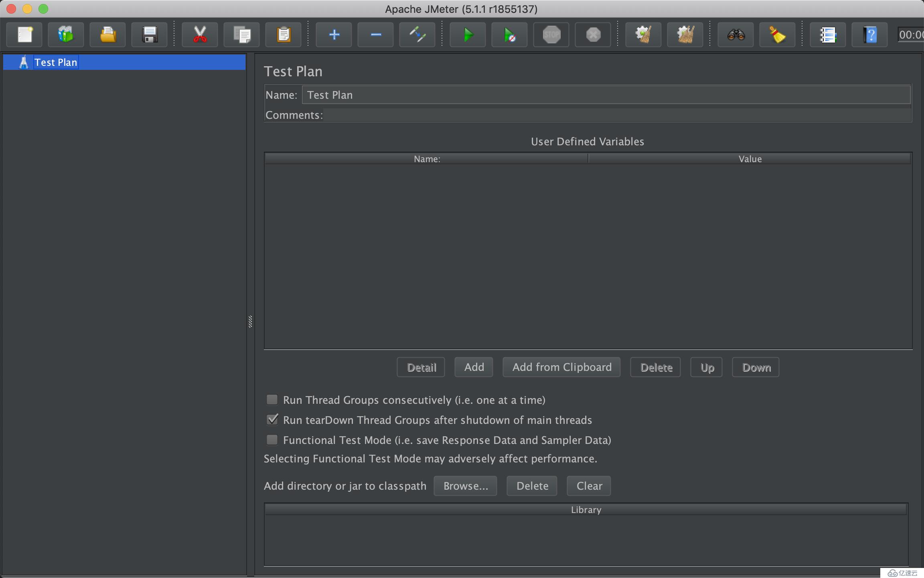Click the Comments input field
This screenshot has width=924, height=578.
point(617,115)
